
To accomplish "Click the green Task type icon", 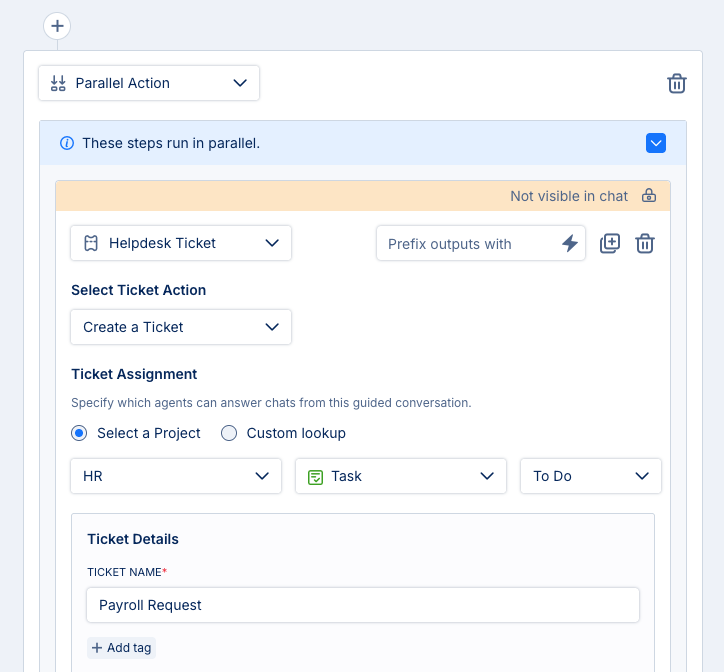I will coord(316,476).
